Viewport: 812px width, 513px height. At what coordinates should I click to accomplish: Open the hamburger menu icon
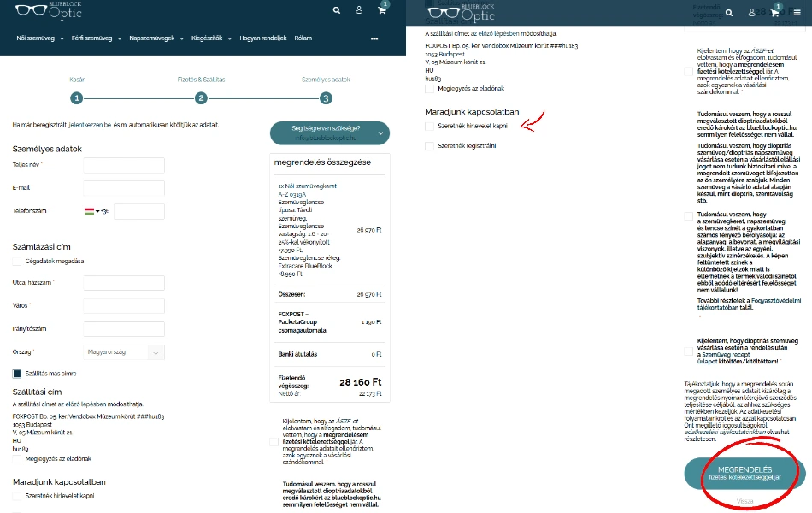(x=797, y=13)
